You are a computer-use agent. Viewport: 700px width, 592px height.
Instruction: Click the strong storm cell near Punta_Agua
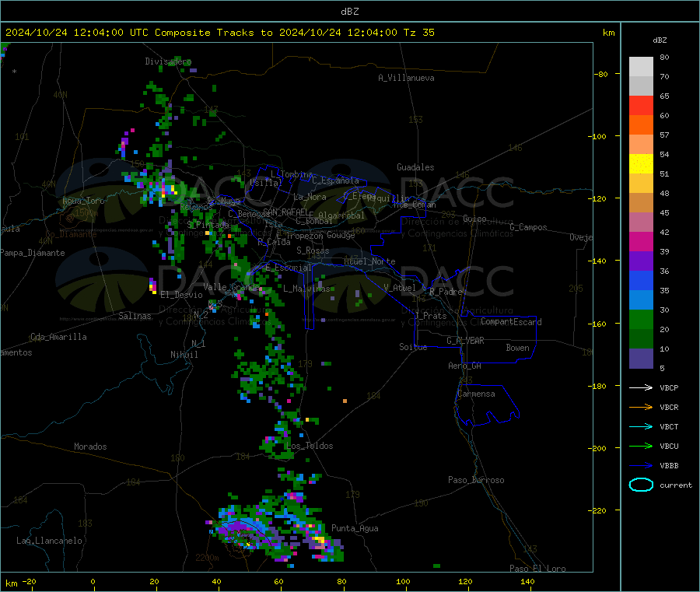pos(320,541)
